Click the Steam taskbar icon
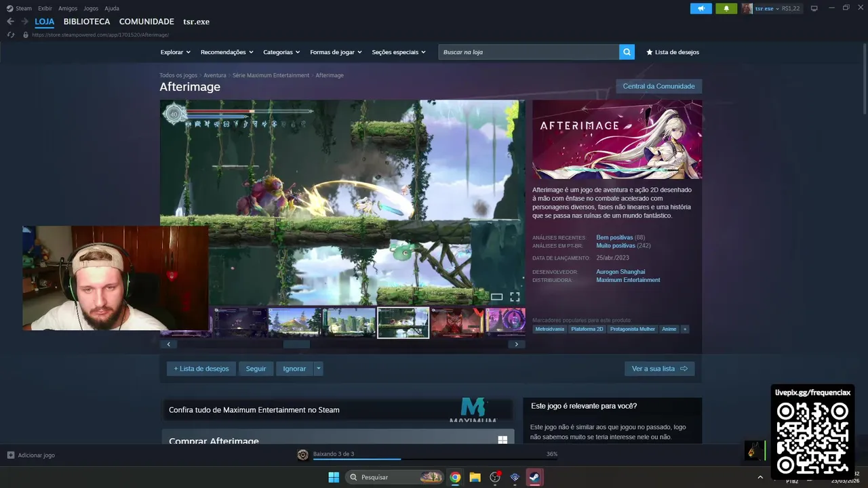The image size is (868, 488). pyautogui.click(x=534, y=477)
